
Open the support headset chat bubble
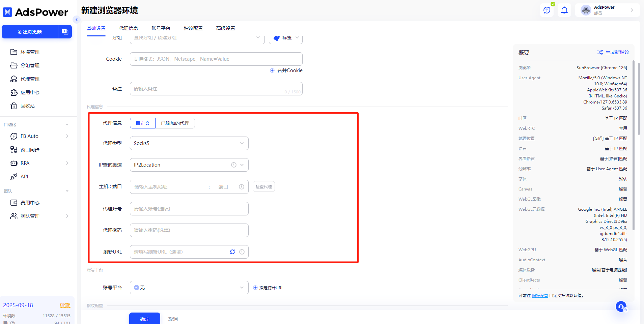pos(621,306)
